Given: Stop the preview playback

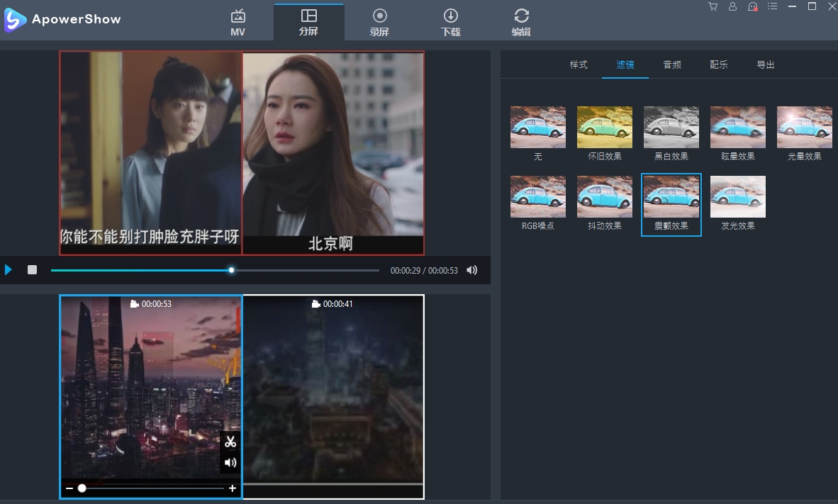Looking at the screenshot, I should click(x=32, y=270).
